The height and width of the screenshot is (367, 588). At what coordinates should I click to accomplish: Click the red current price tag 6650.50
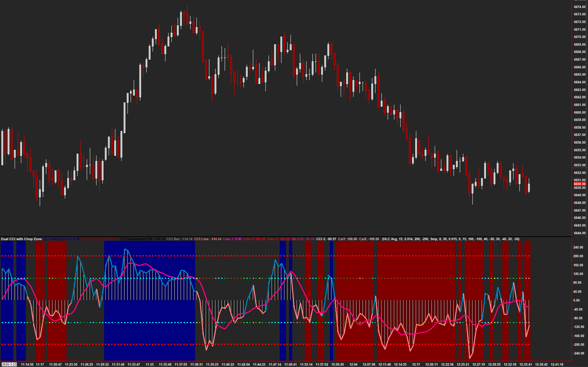pos(580,184)
